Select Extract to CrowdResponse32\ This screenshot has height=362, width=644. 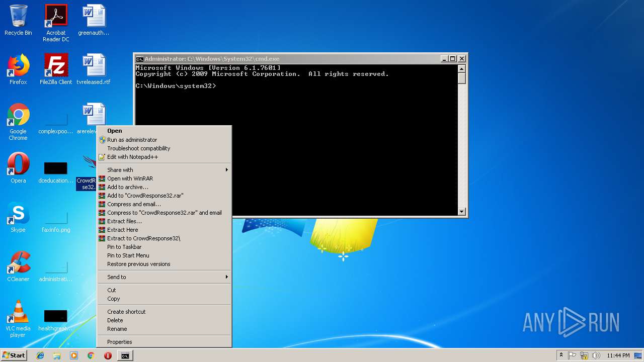164,238
